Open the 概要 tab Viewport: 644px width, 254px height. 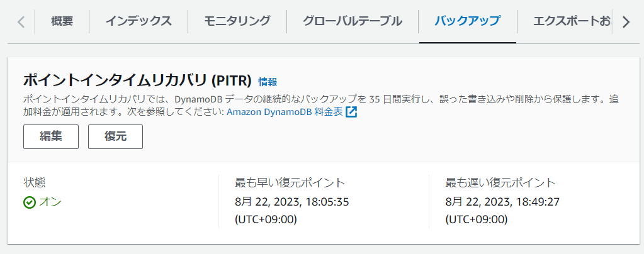[x=62, y=21]
